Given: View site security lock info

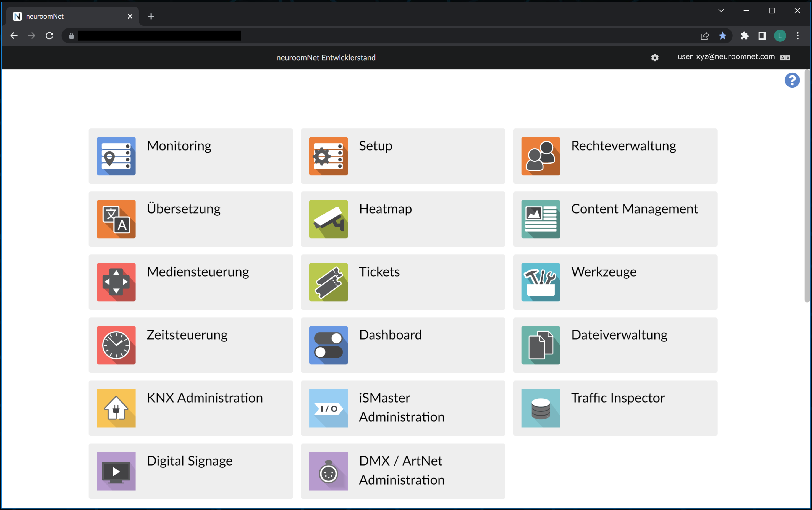Looking at the screenshot, I should pyautogui.click(x=71, y=36).
